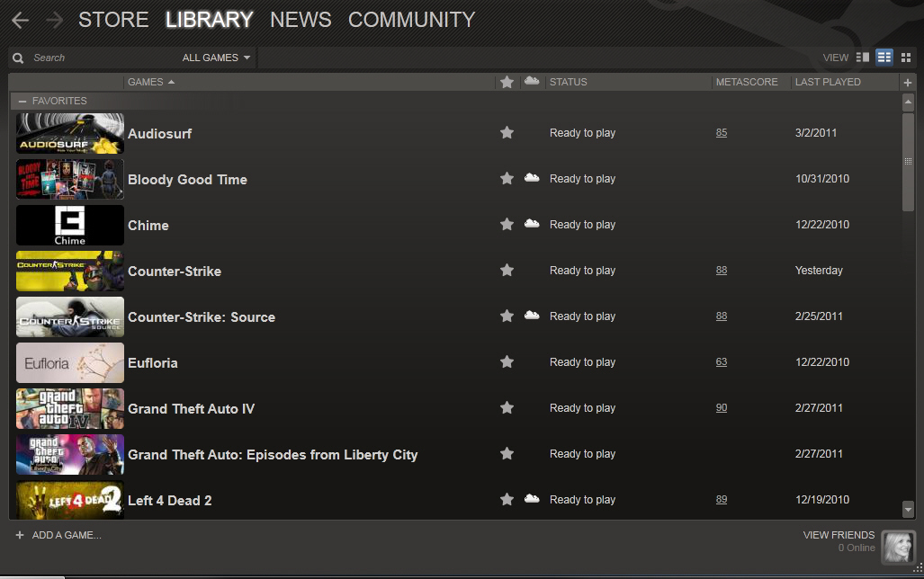924x579 pixels.
Task: Click scrollbar up arrow
Action: (908, 102)
